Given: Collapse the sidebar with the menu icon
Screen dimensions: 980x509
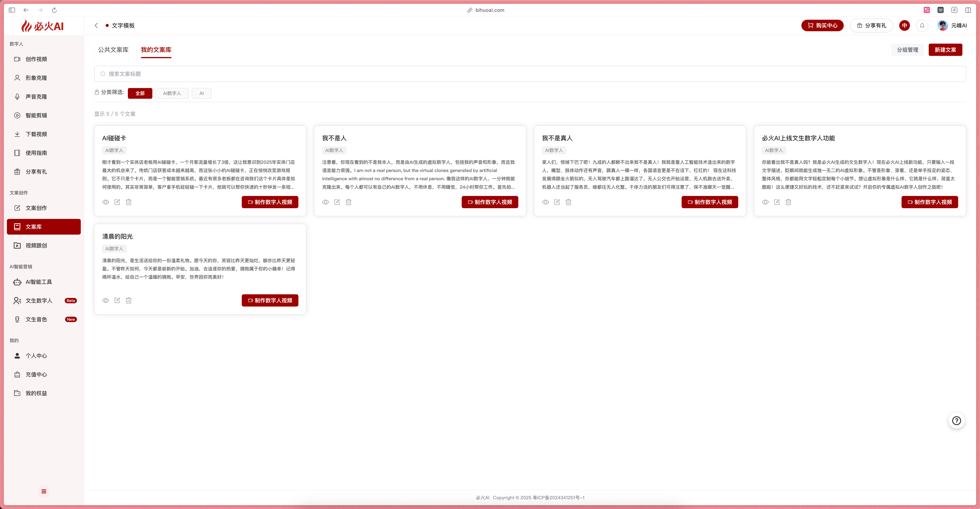Looking at the screenshot, I should click(44, 492).
